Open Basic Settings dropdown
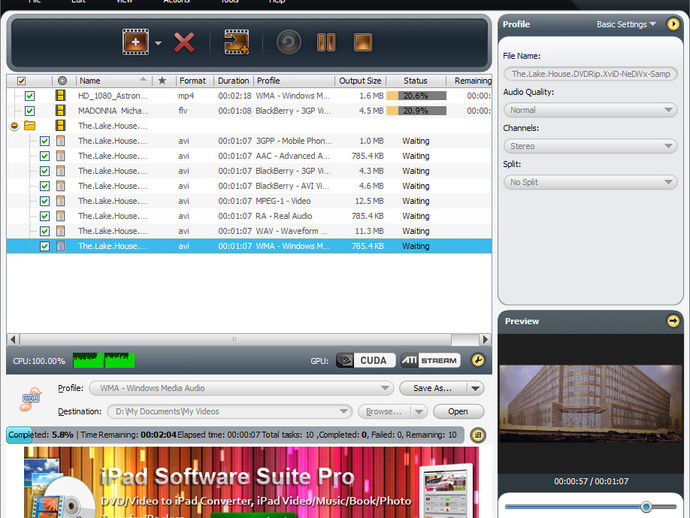This screenshot has height=518, width=690. 626,24
